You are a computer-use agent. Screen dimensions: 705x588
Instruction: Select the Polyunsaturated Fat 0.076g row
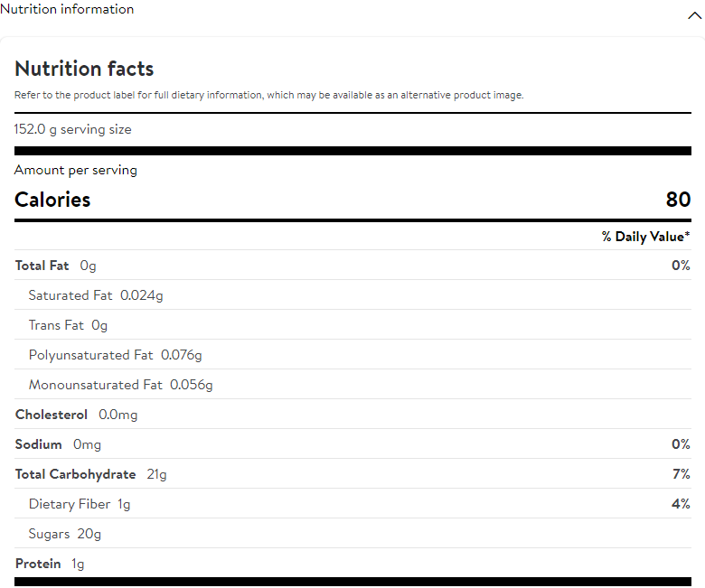(115, 355)
